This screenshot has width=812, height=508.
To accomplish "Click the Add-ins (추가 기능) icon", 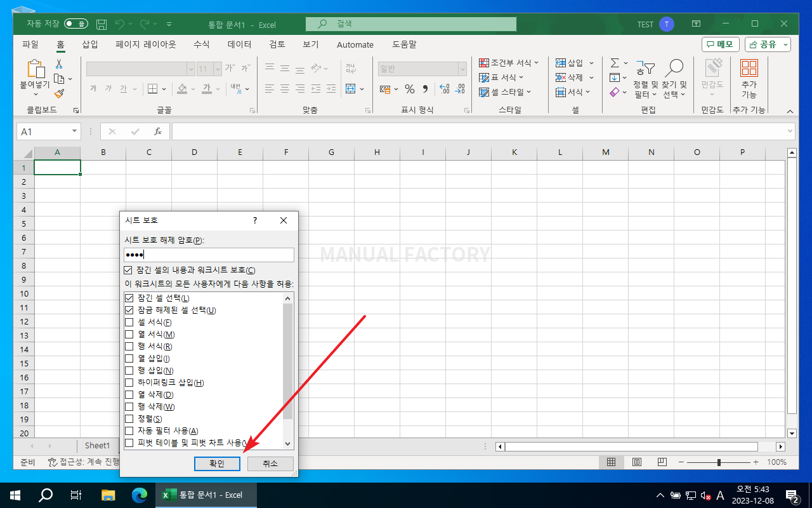I will point(749,68).
